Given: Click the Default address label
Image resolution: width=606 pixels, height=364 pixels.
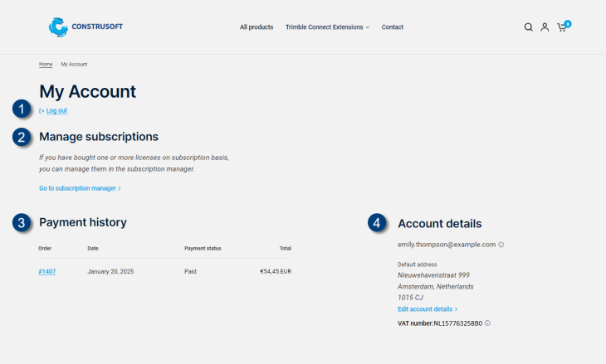Looking at the screenshot, I should pos(417,265).
